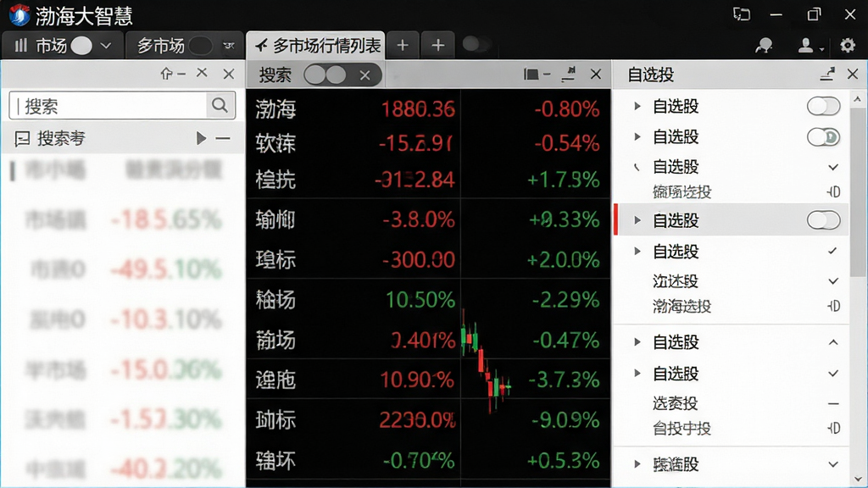This screenshot has height=488, width=868.
Task: Select the 选委投 entry in 自选投 panel
Action: point(731,404)
